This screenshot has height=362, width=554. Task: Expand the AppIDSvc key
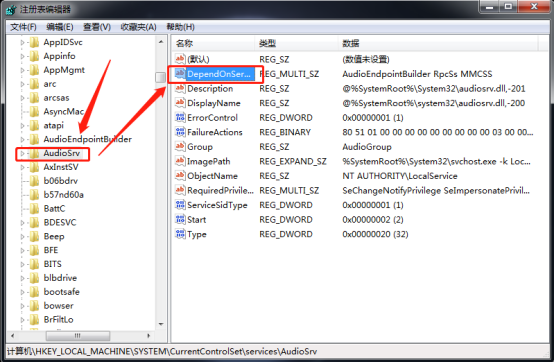22,42
